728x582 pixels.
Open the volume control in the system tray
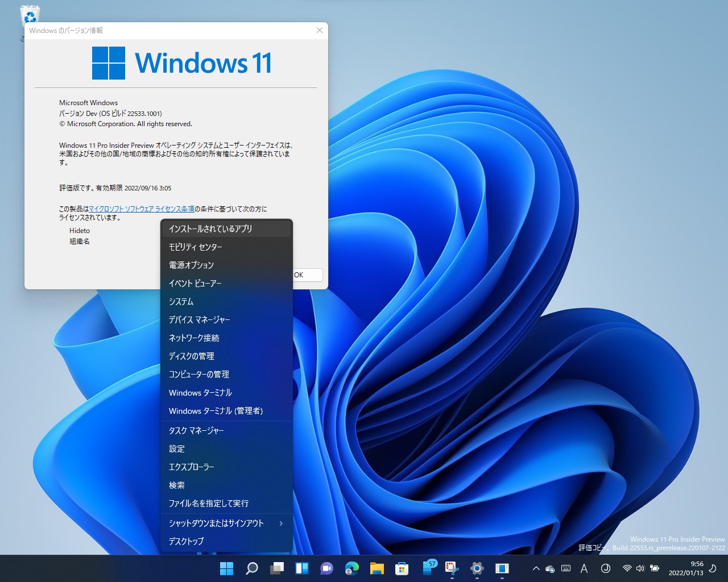pyautogui.click(x=640, y=569)
